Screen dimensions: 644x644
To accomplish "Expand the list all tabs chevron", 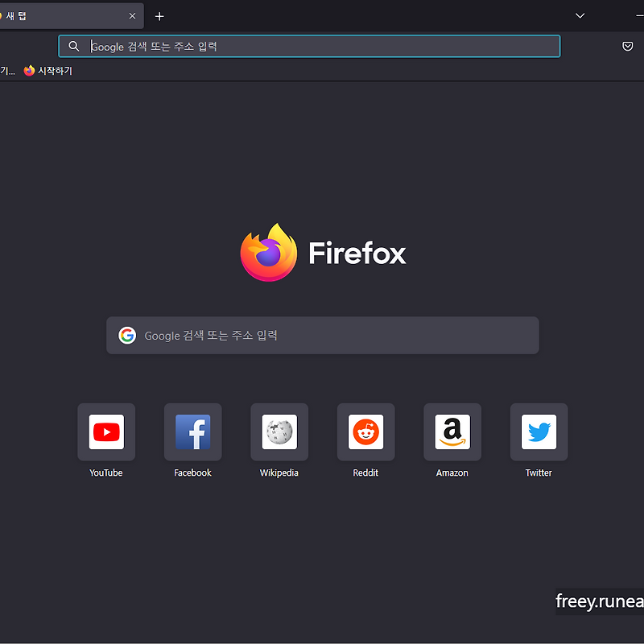I will [x=580, y=15].
